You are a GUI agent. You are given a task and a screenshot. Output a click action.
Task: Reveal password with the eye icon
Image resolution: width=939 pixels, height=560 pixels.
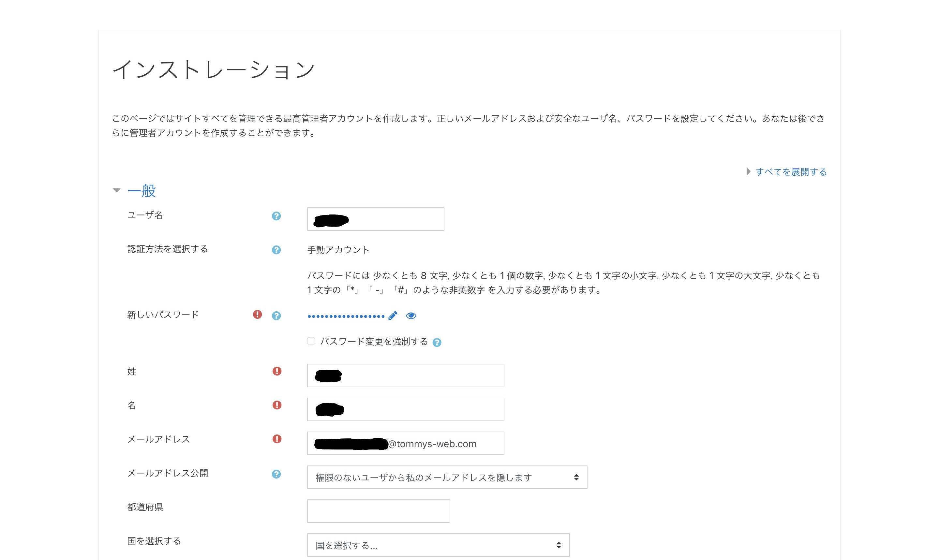(x=411, y=316)
